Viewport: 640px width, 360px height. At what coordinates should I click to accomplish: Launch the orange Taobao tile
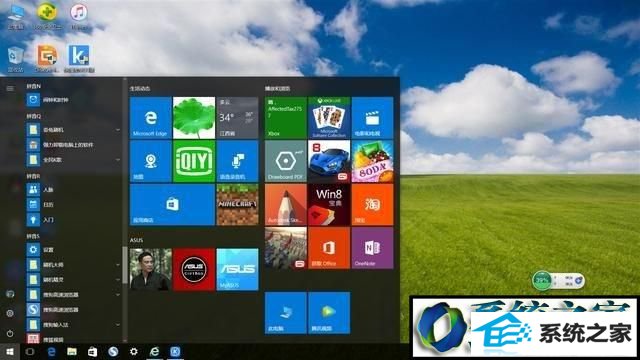tap(373, 204)
